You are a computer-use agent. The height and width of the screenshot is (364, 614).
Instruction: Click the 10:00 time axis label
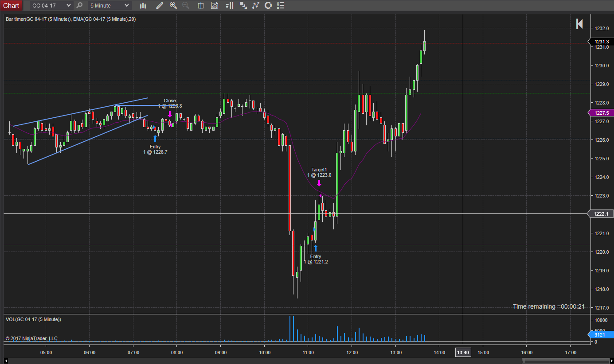(x=265, y=352)
